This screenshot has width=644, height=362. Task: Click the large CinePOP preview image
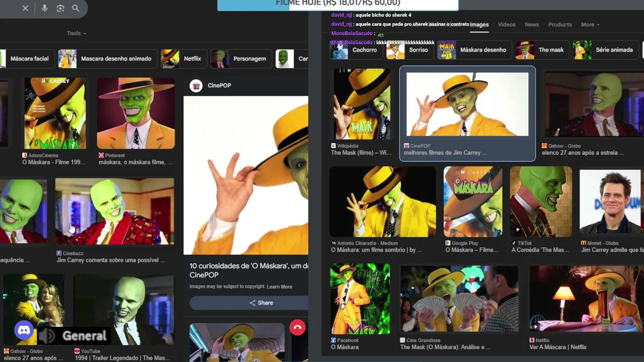coord(246,175)
